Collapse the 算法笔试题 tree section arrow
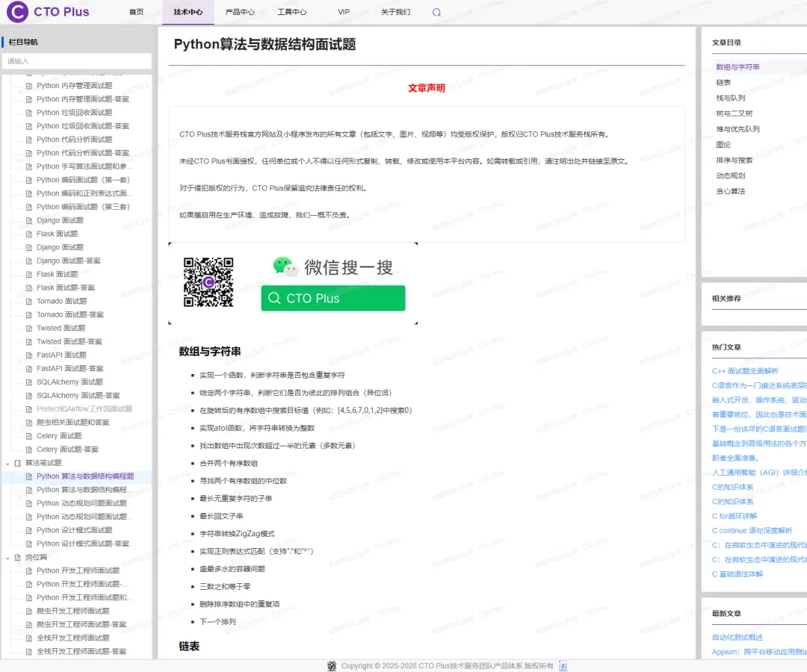The image size is (807, 672). coord(7,464)
